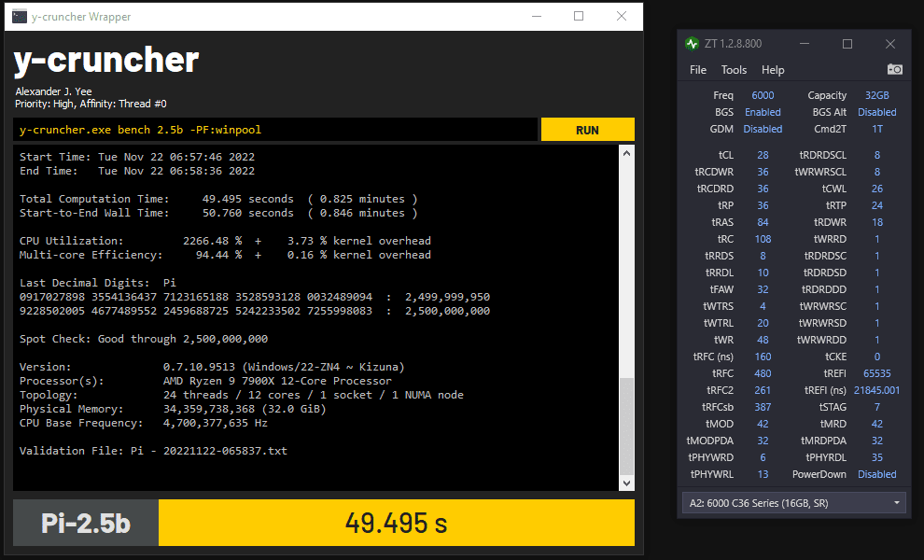Maximize the y-cruncher Wrapper window
The image size is (924, 560).
(x=579, y=17)
